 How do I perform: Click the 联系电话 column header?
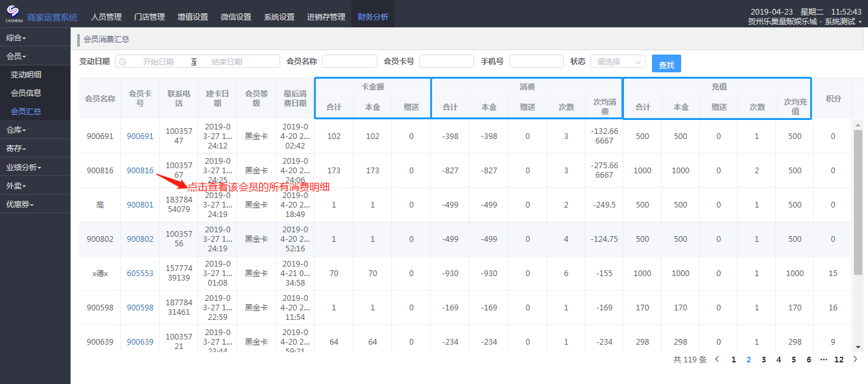(179, 98)
